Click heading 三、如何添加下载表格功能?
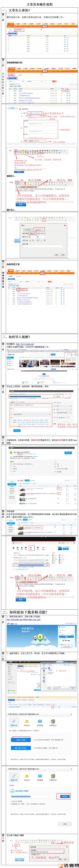 [25, 612]
